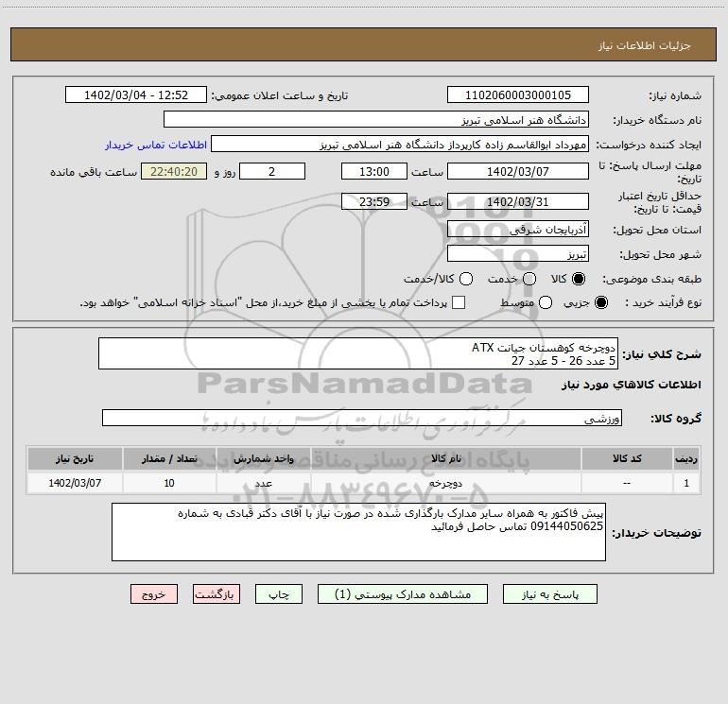This screenshot has width=728, height=704.
Task: Select 'جزیی' purchase type radio
Action: 601,302
